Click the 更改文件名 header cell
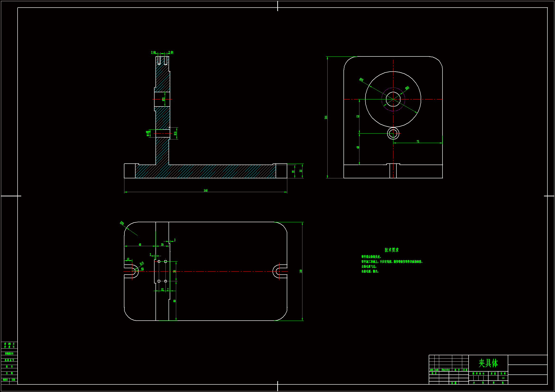 pyautogui.click(x=446, y=370)
